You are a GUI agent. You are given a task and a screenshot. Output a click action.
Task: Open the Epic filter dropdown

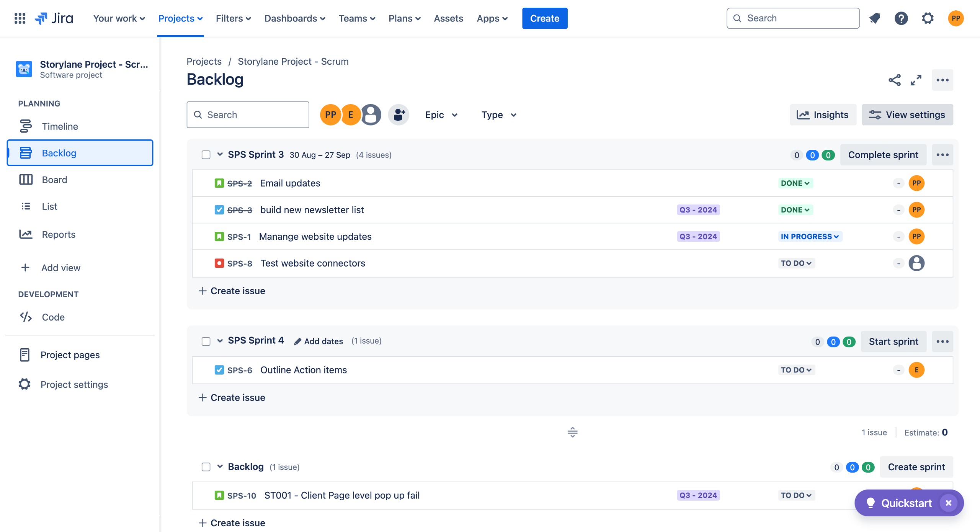pos(441,115)
